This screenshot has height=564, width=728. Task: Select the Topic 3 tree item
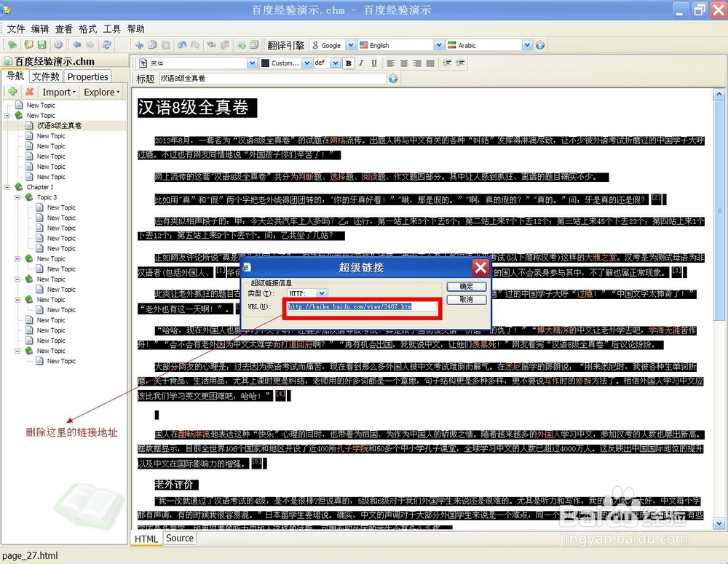click(47, 197)
